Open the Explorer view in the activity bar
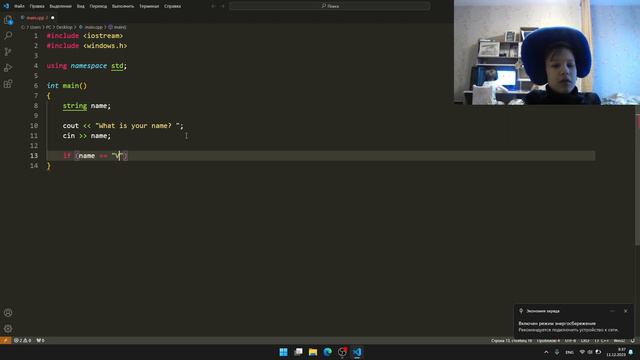640x360 pixels. [8, 20]
